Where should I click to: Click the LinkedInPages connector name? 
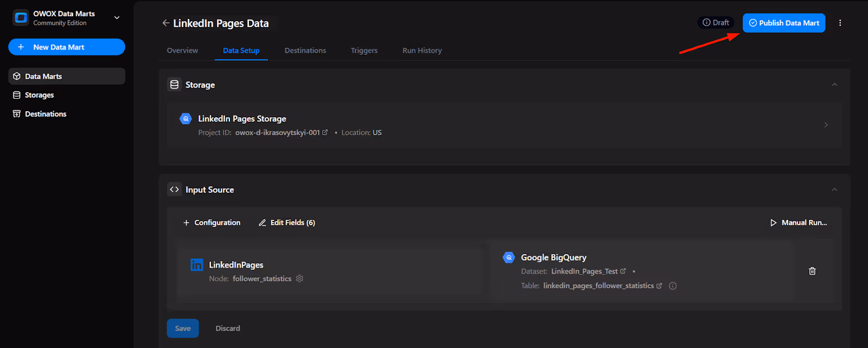(236, 265)
